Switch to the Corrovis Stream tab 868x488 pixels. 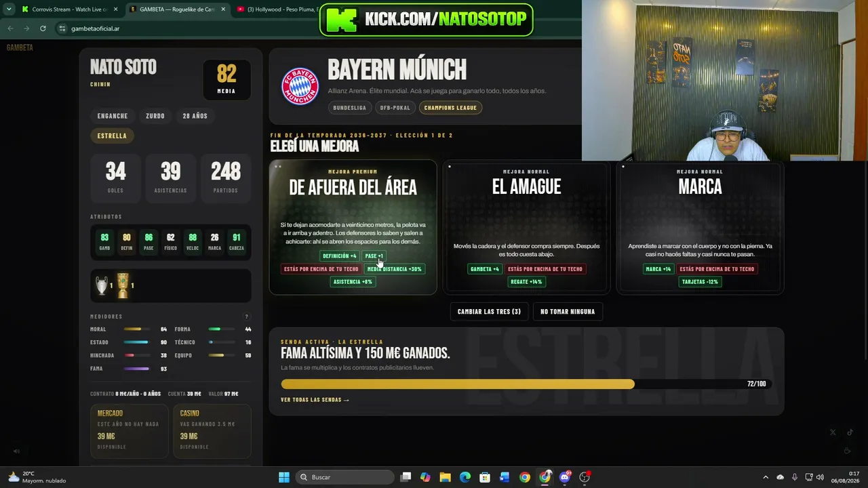(x=70, y=9)
